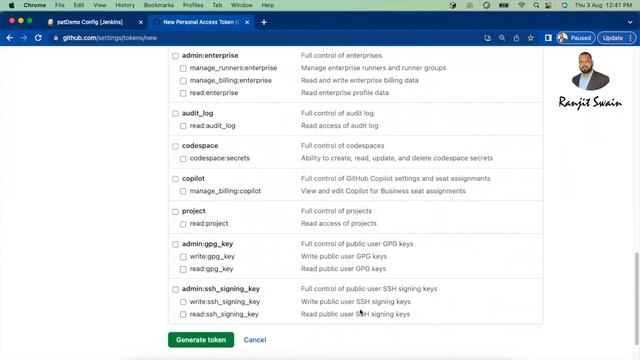Tick read:ssh_signing_key checkbox
The height and width of the screenshot is (360, 640).
click(x=183, y=315)
